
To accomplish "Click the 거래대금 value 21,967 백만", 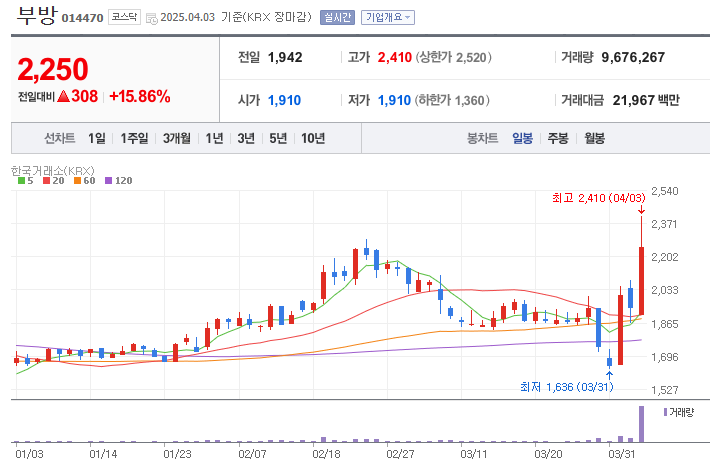I will [x=646, y=100].
